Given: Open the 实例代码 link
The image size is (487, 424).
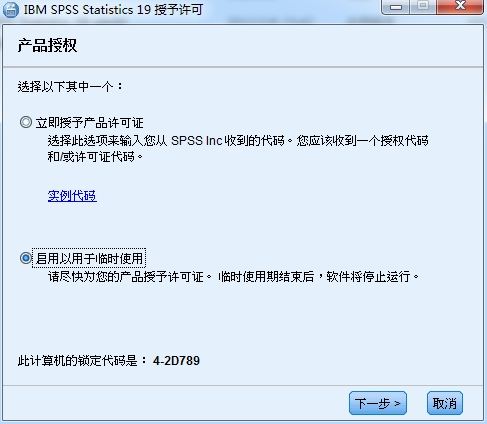Looking at the screenshot, I should click(72, 195).
